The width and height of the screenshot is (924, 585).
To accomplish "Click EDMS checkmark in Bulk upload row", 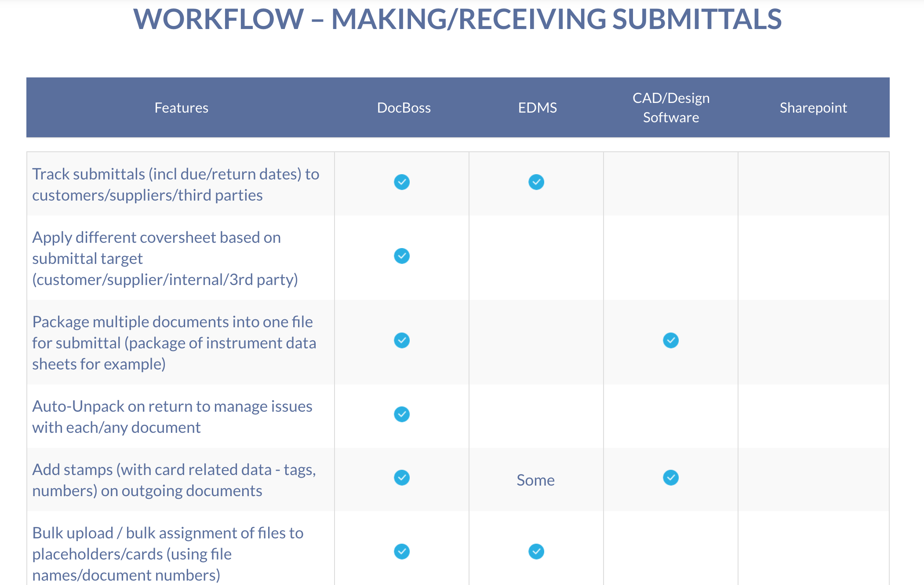I will [x=536, y=552].
